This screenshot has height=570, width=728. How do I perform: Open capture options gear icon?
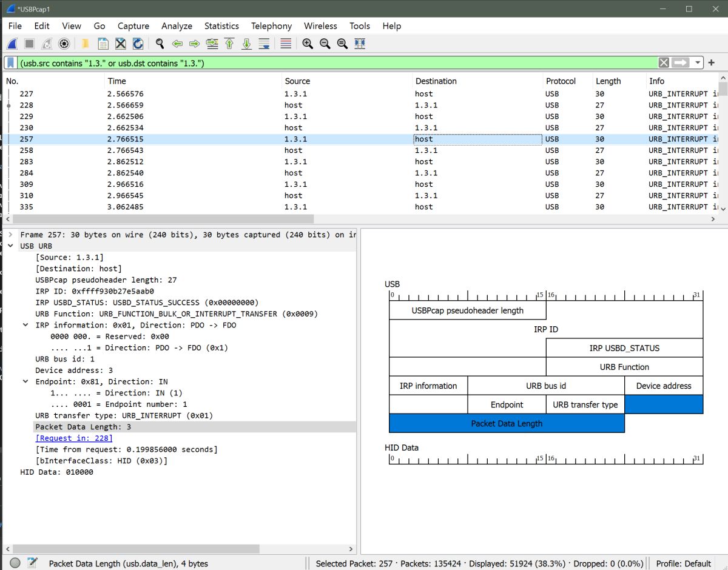(x=64, y=44)
